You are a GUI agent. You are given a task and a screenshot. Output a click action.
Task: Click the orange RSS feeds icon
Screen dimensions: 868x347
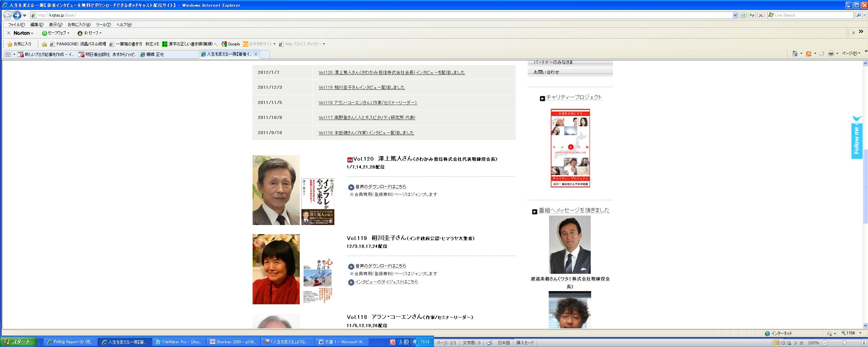pyautogui.click(x=809, y=54)
